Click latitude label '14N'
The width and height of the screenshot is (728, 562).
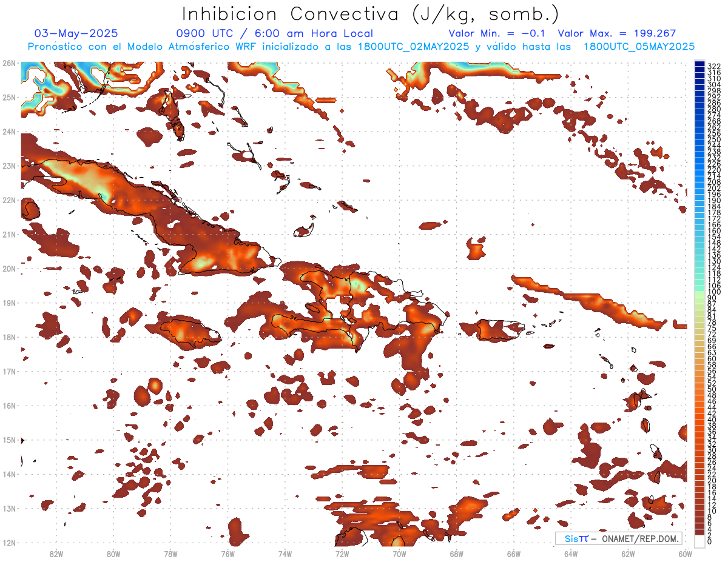8,474
